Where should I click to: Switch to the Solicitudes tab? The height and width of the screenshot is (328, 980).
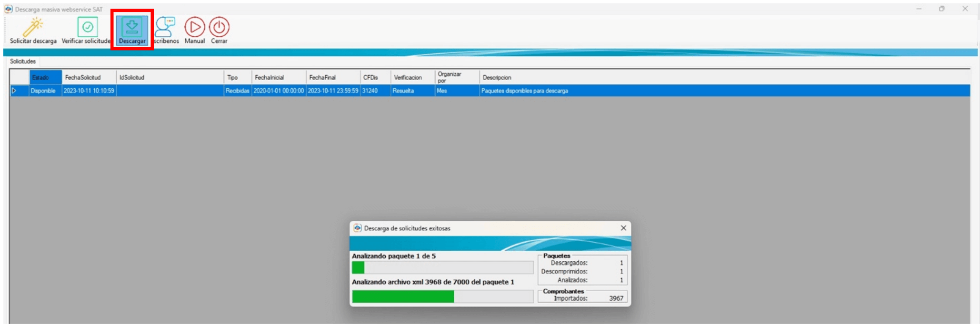(23, 61)
